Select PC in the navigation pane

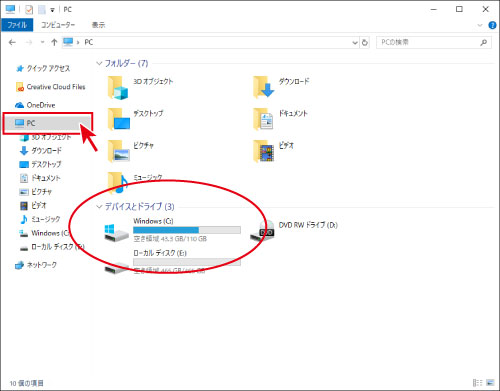(x=48, y=123)
